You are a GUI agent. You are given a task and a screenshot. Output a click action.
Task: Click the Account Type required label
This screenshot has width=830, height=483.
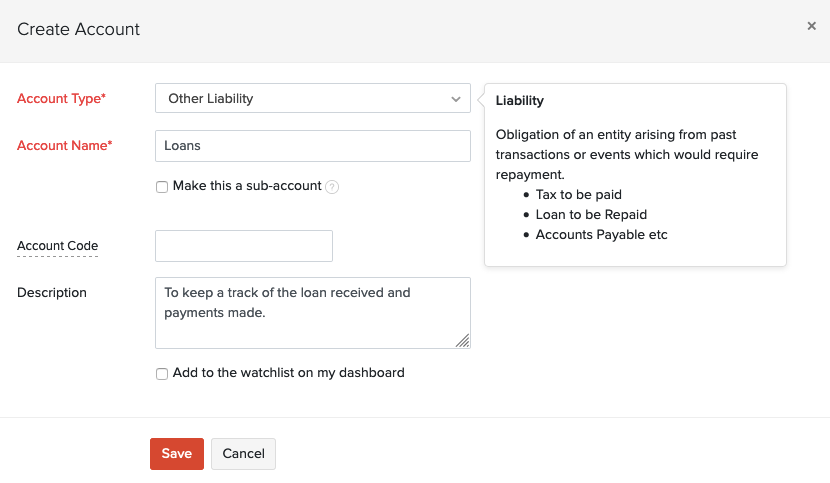click(62, 99)
